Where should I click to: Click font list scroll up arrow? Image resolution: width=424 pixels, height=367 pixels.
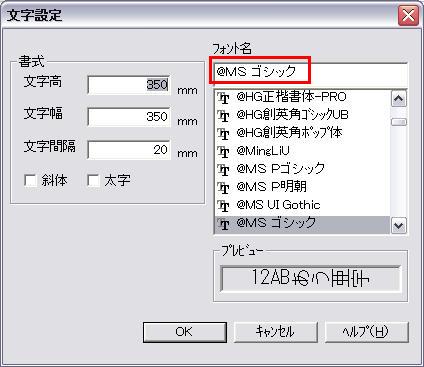[x=399, y=99]
